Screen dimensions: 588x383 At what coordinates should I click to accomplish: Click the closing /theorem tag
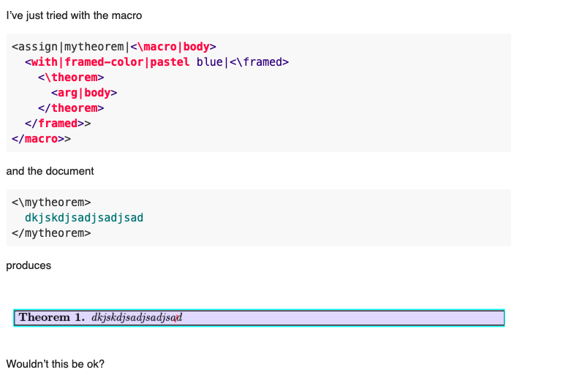tap(71, 108)
